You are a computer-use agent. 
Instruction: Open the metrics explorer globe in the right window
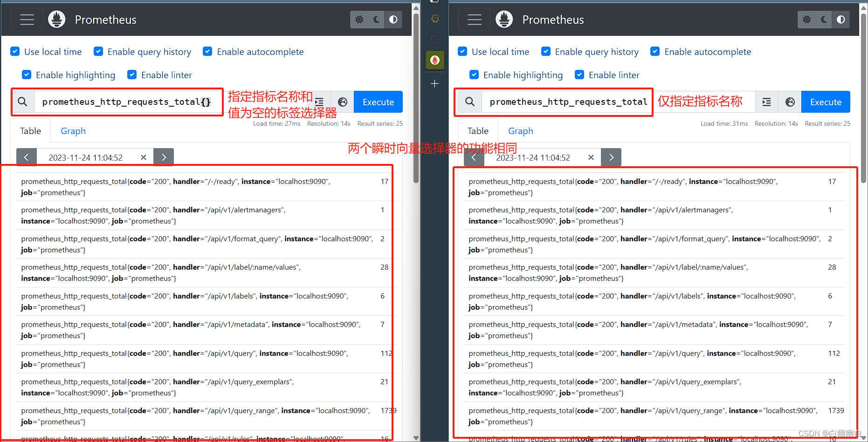tap(790, 102)
